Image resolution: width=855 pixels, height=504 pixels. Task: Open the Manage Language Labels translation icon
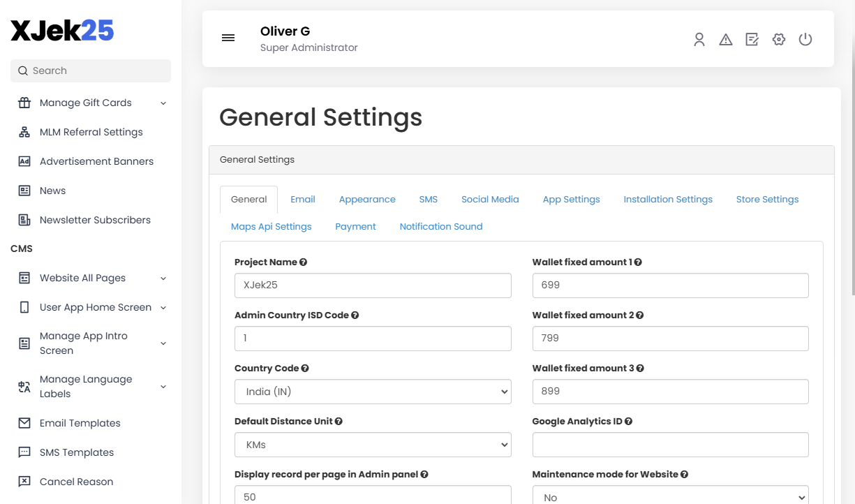tap(23, 386)
